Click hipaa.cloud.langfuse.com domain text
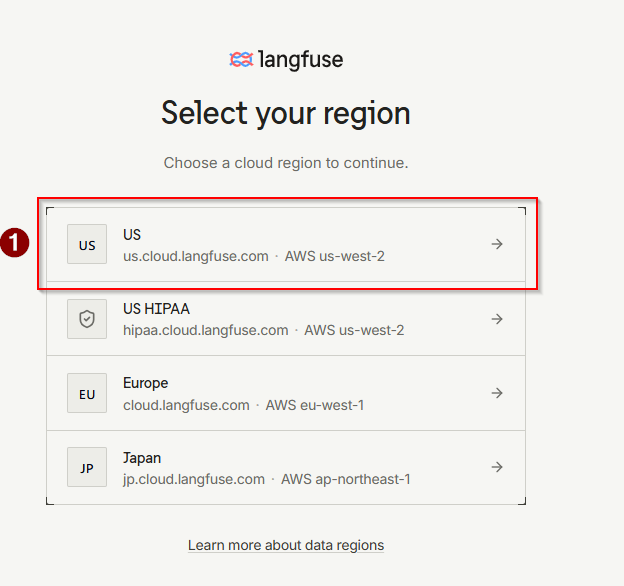624x586 pixels. 206,330
